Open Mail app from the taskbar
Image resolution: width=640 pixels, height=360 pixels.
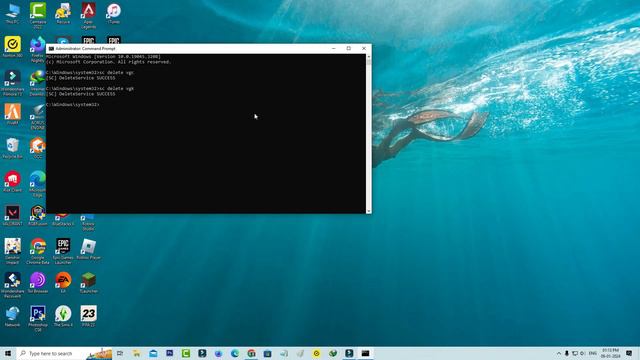pyautogui.click(x=153, y=353)
